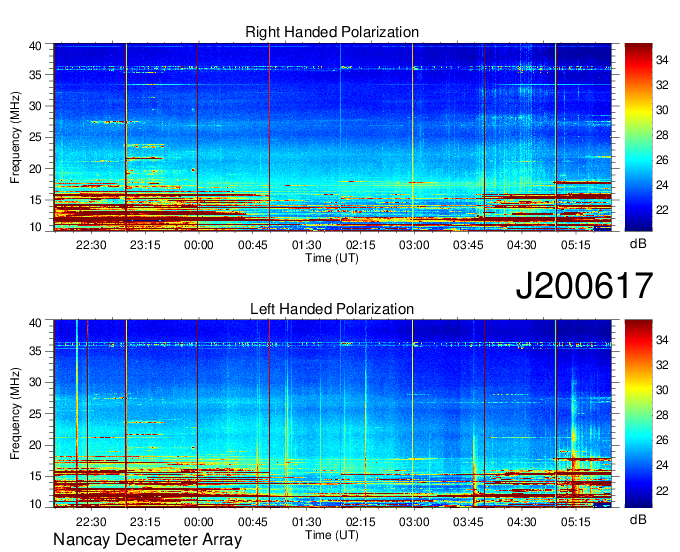Screen dimensions: 680x552
Task: Click the 00:00 tick under Left Handed plot
Action: click(199, 522)
